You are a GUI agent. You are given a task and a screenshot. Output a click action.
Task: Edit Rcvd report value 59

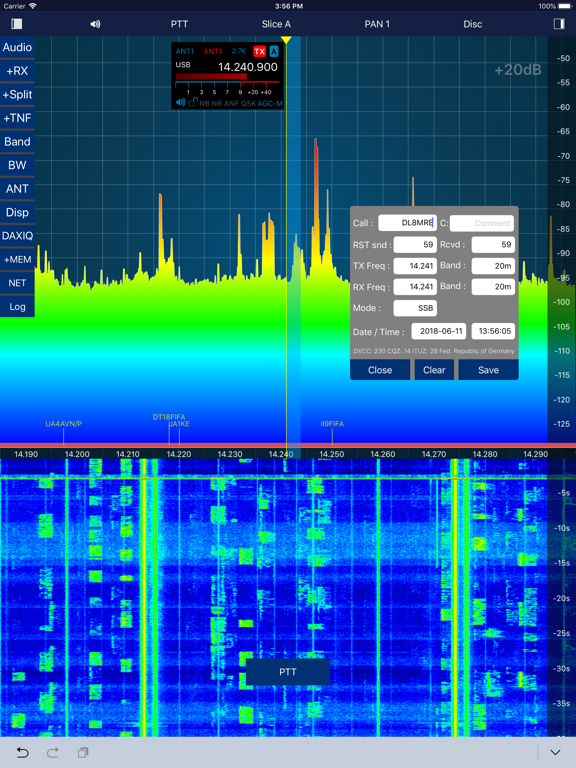click(x=493, y=244)
